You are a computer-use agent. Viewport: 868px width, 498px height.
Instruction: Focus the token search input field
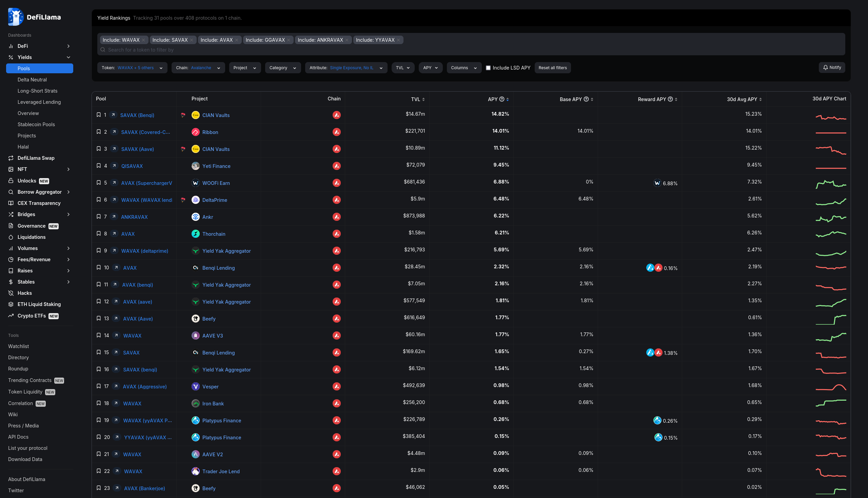[471, 50]
